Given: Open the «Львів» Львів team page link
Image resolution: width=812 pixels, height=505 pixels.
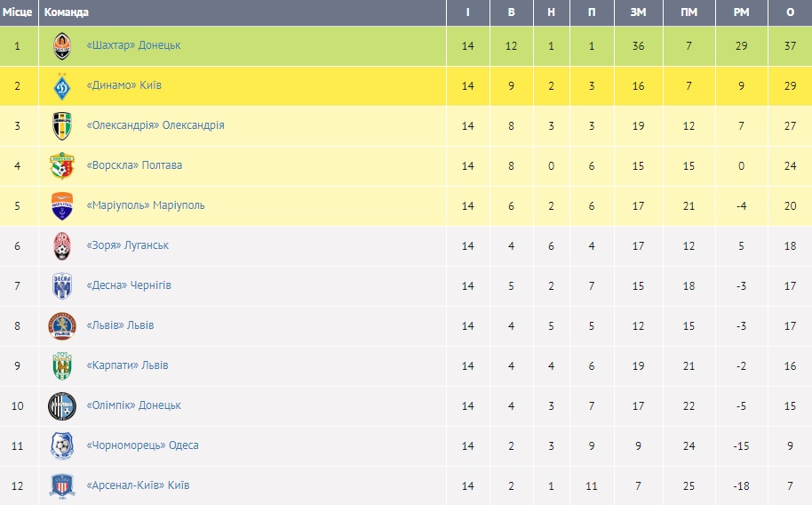Looking at the screenshot, I should point(120,325).
